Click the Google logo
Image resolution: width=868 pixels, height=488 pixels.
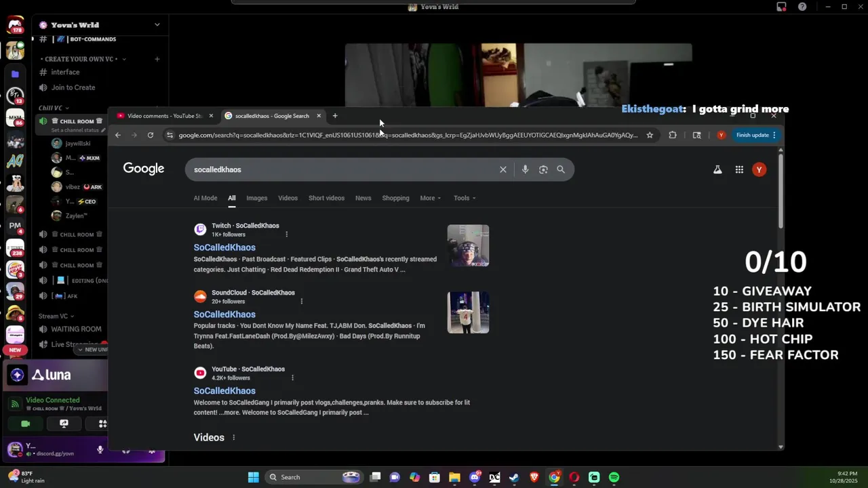(x=144, y=169)
